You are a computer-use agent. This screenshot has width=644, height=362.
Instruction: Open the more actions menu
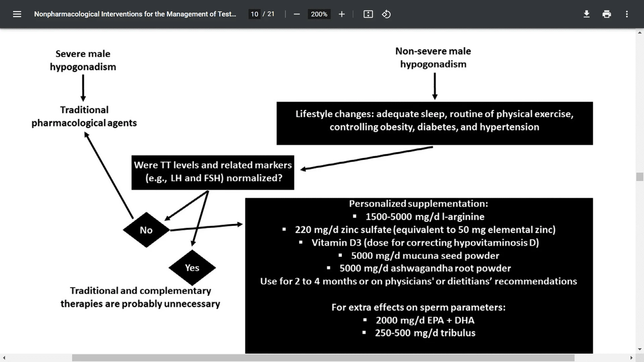(627, 14)
